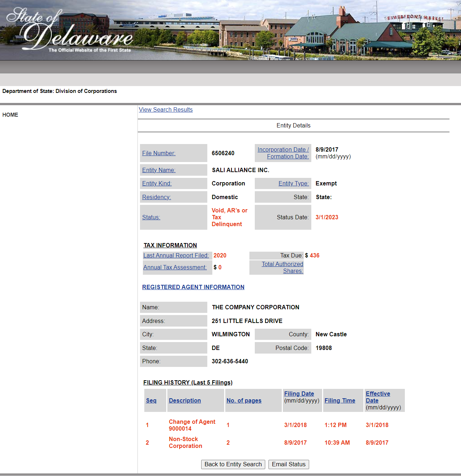Click FILING HISTORY (Last 5 Filings) heading
The image size is (461, 476).
point(188,382)
